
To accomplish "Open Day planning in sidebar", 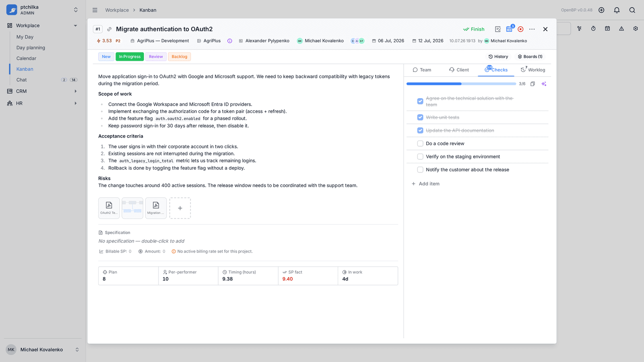I will (31, 48).
